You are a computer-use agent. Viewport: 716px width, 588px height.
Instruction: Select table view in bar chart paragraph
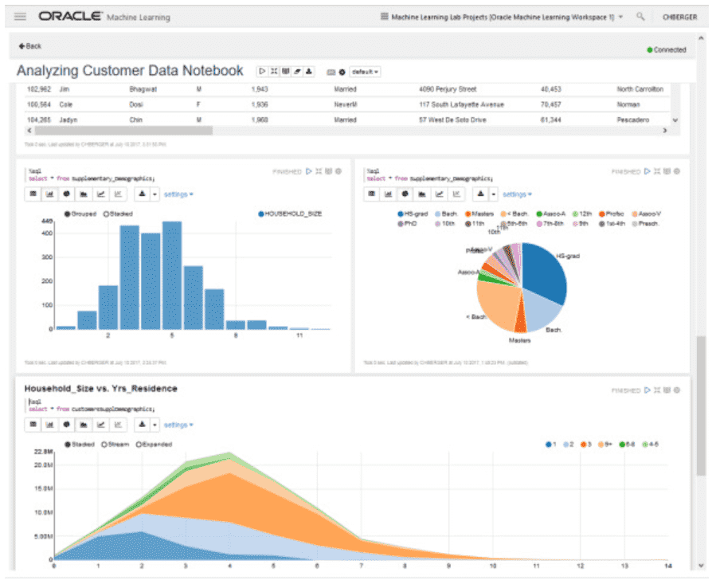[33, 194]
